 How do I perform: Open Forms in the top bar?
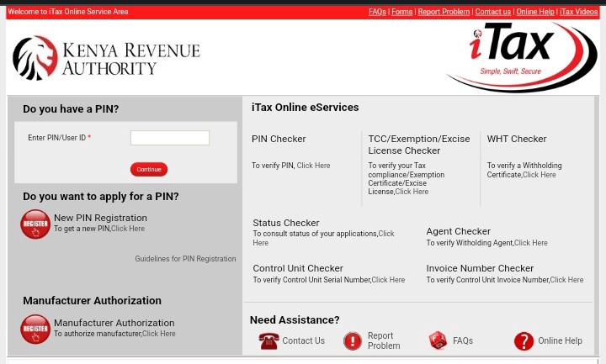402,12
